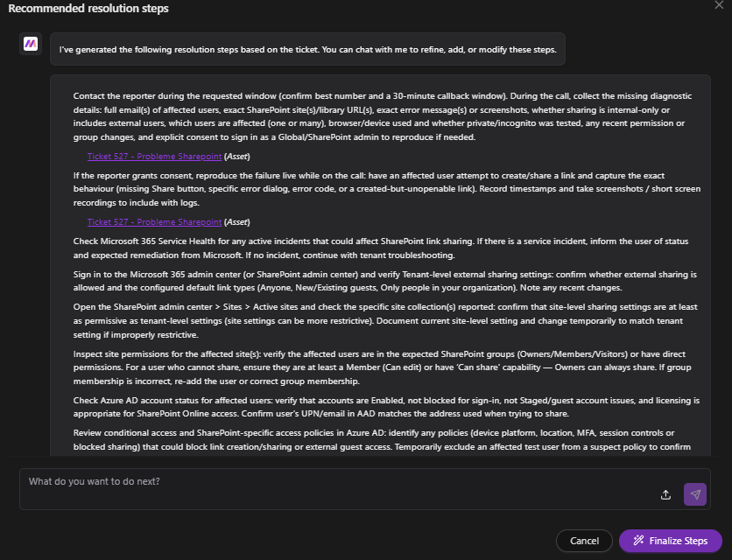Click the "Recommended resolution steps" dialog title
Screen dimensions: 732x560
tap(88, 9)
